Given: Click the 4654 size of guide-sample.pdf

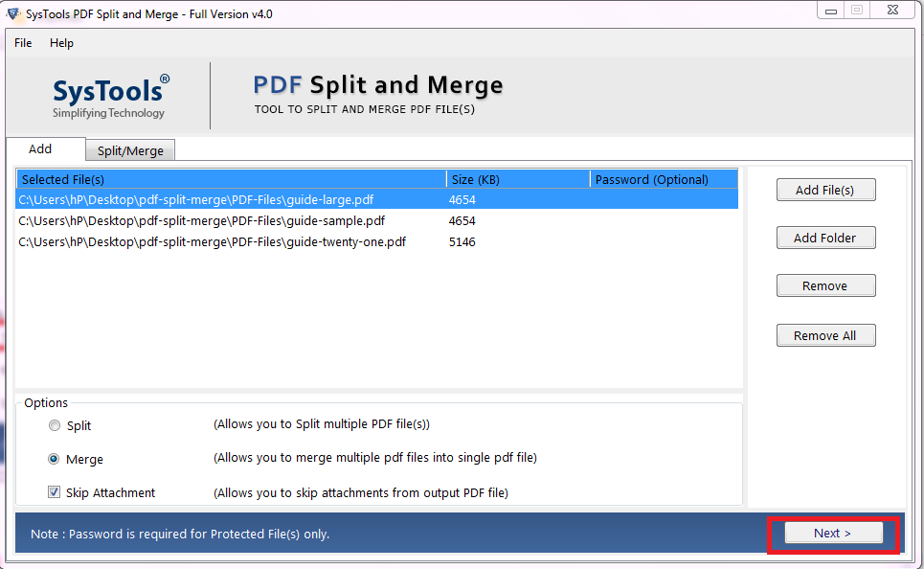Looking at the screenshot, I should [462, 220].
